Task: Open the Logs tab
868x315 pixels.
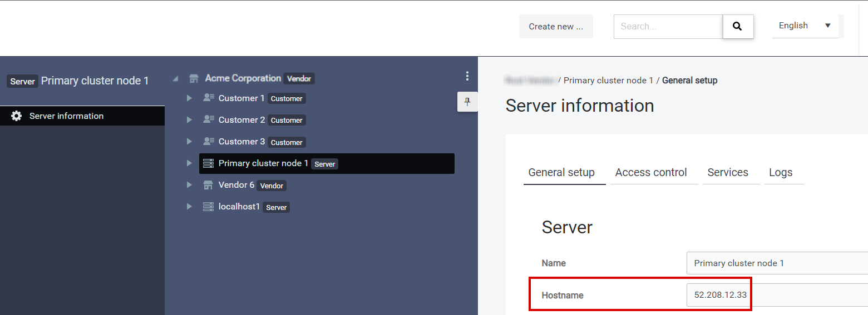Action: 781,173
